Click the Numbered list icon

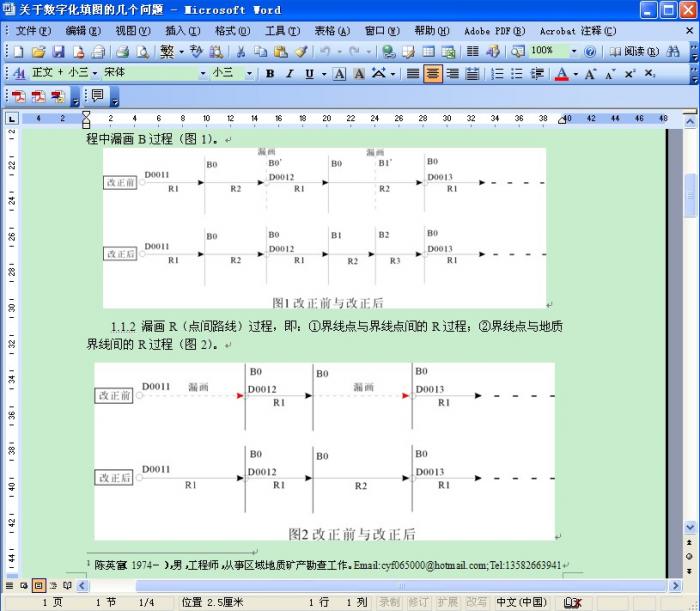[x=497, y=74]
